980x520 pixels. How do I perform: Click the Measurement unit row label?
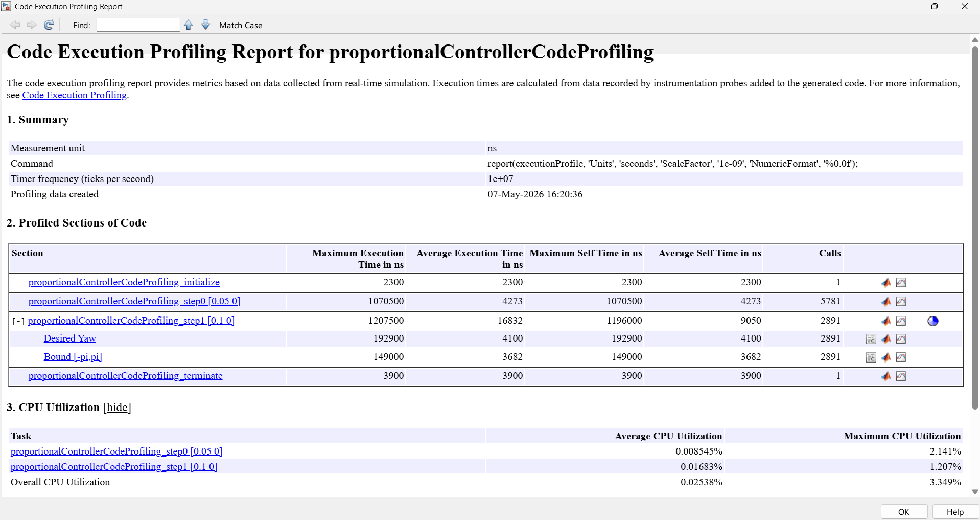tap(48, 148)
